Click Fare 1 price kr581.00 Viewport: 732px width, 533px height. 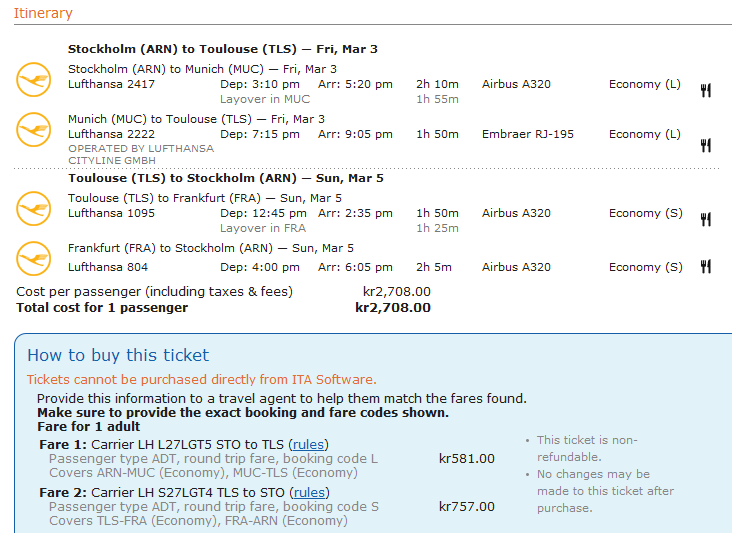pyautogui.click(x=466, y=459)
